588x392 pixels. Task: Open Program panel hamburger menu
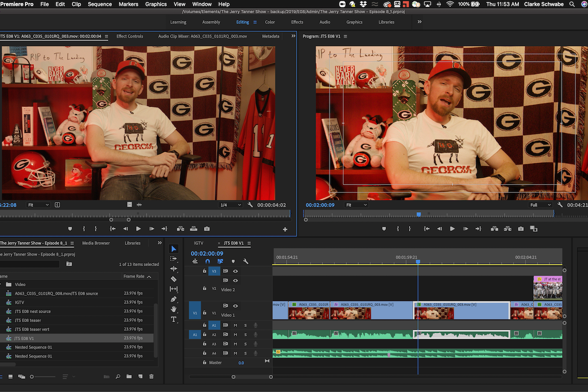click(x=345, y=36)
